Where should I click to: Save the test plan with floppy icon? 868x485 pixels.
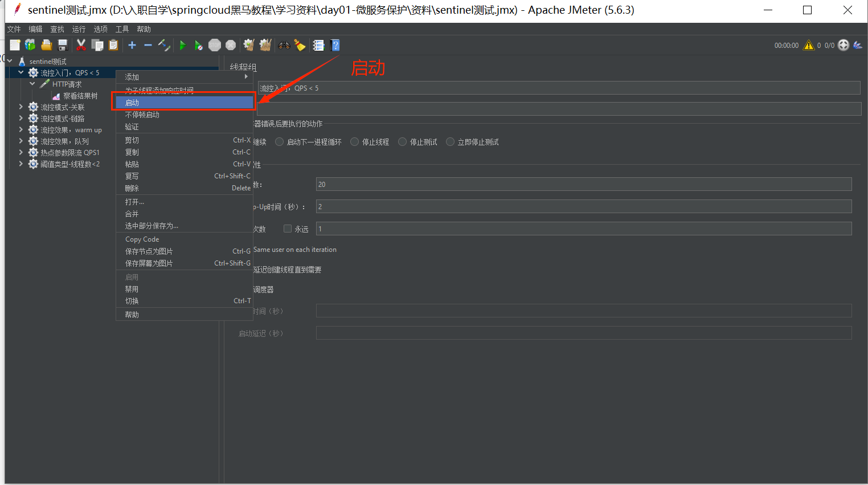pyautogui.click(x=63, y=45)
